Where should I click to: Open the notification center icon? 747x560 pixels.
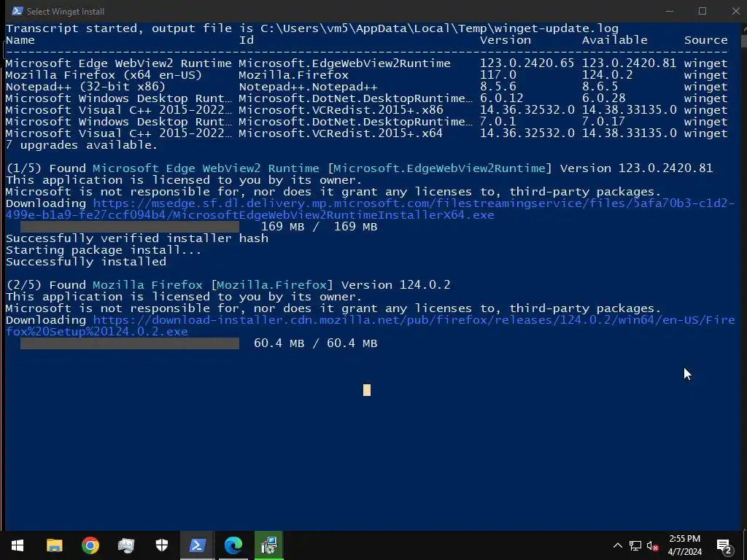724,546
